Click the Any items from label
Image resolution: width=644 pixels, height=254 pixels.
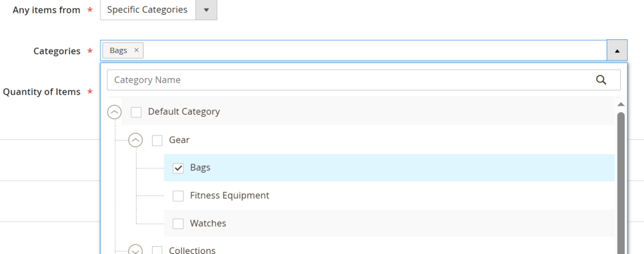46,10
